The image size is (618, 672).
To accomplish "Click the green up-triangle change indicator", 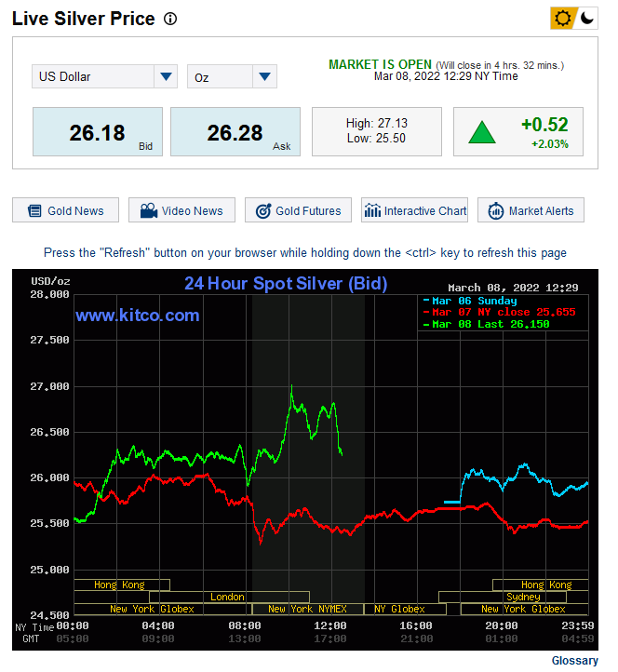I will pyautogui.click(x=482, y=132).
